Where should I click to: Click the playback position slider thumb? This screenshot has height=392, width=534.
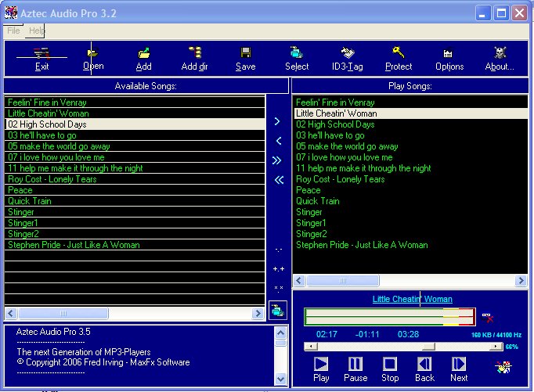(x=428, y=347)
